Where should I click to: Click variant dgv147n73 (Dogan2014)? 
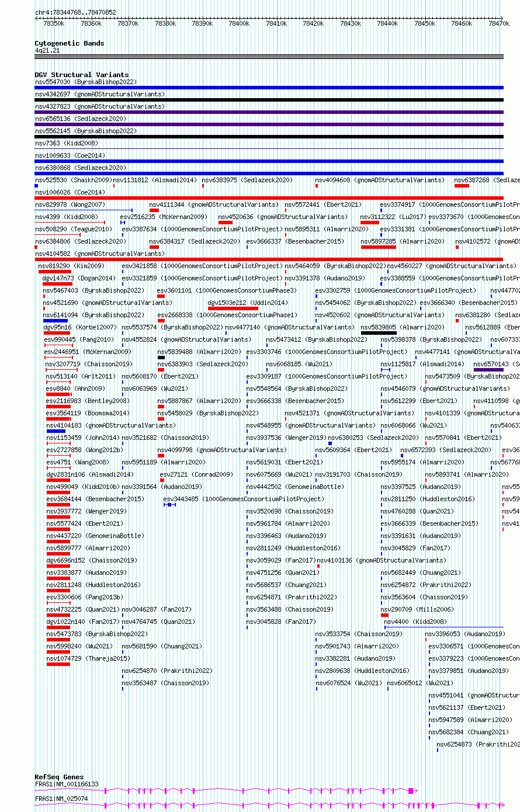click(x=79, y=278)
